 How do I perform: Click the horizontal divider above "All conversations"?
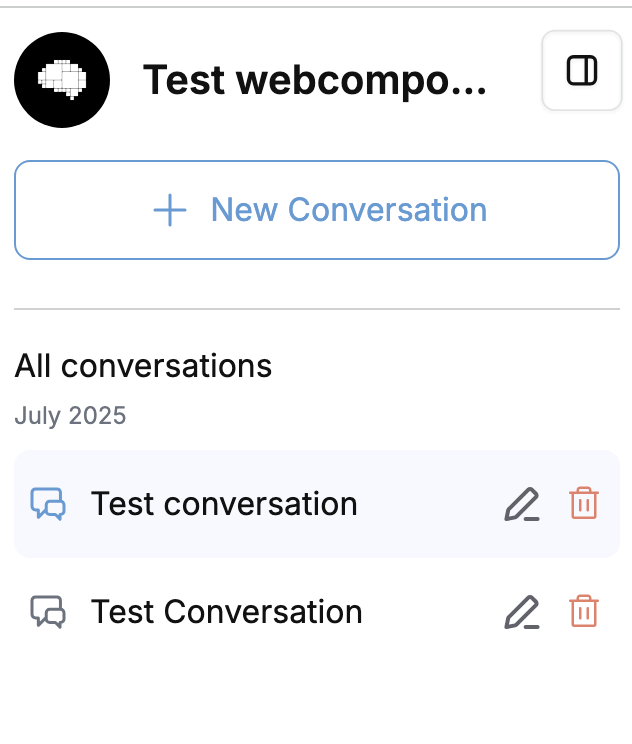[x=316, y=309]
